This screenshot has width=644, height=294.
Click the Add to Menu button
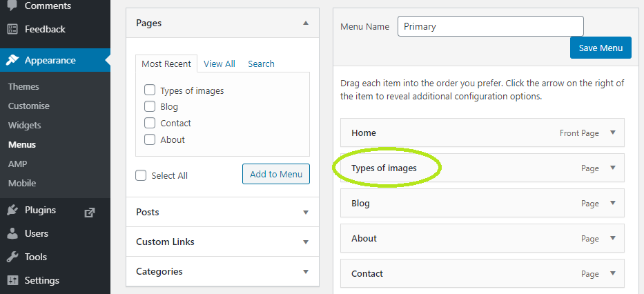coord(276,174)
